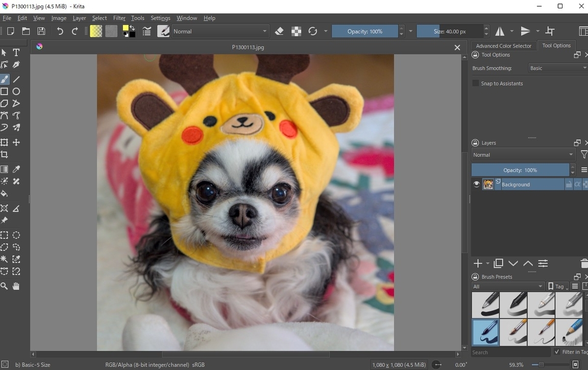Select the Pan hand tool
The height and width of the screenshot is (370, 588).
pyautogui.click(x=16, y=286)
